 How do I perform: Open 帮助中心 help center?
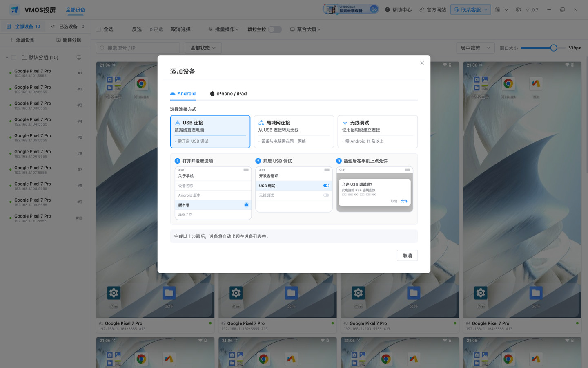click(x=398, y=10)
